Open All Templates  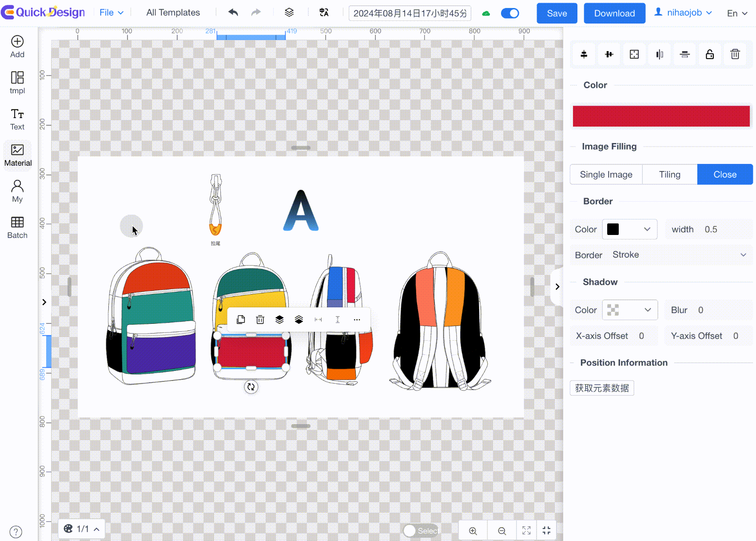[173, 12]
